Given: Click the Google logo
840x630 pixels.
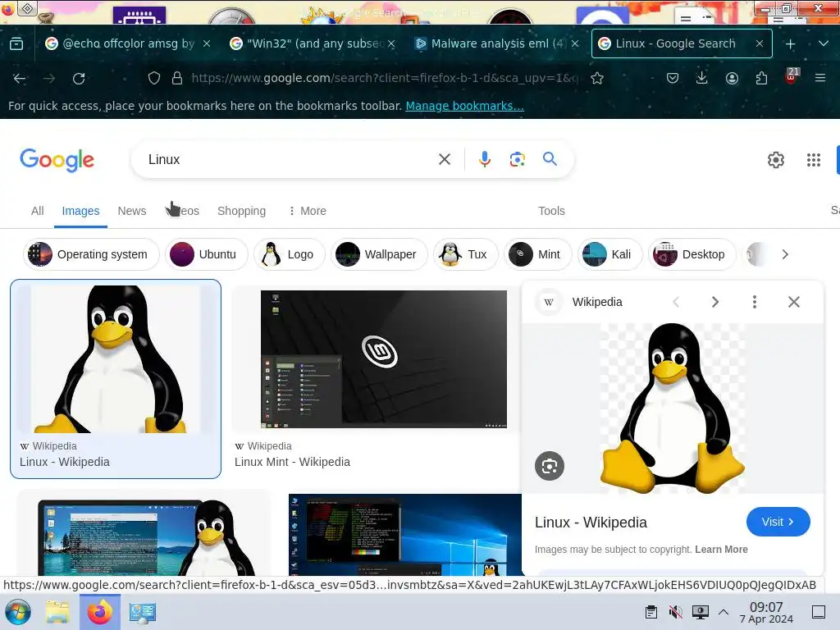Looking at the screenshot, I should coord(57,160).
